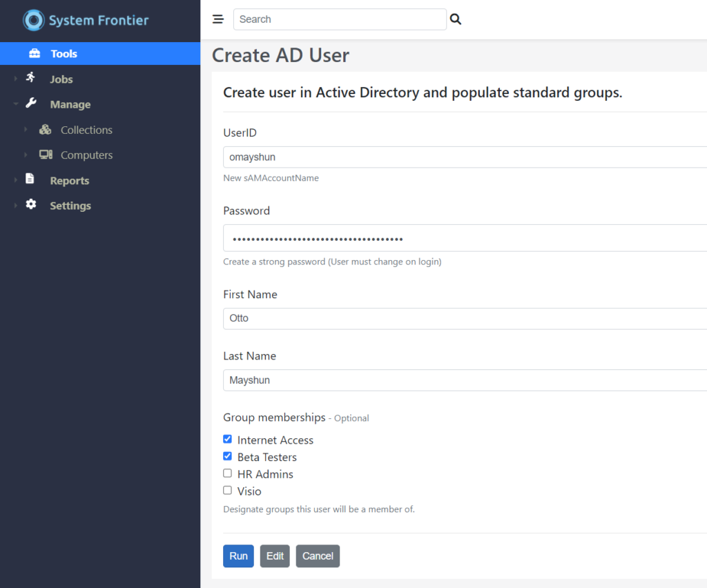
Task: Click the magnifying glass search icon
Action: [x=456, y=19]
